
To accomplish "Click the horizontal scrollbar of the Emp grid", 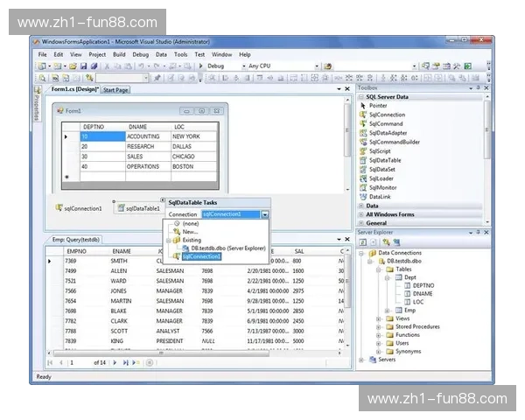I will pos(161,353).
